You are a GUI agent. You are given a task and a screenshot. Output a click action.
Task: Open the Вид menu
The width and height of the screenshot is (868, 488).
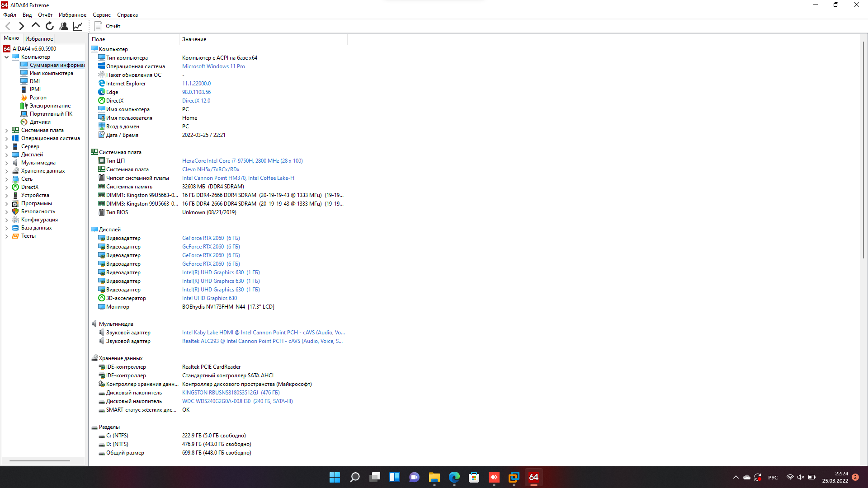pyautogui.click(x=27, y=15)
